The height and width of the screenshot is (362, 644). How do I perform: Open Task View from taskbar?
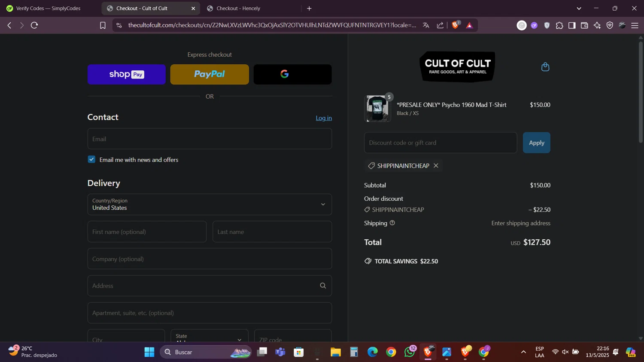pyautogui.click(x=262, y=352)
